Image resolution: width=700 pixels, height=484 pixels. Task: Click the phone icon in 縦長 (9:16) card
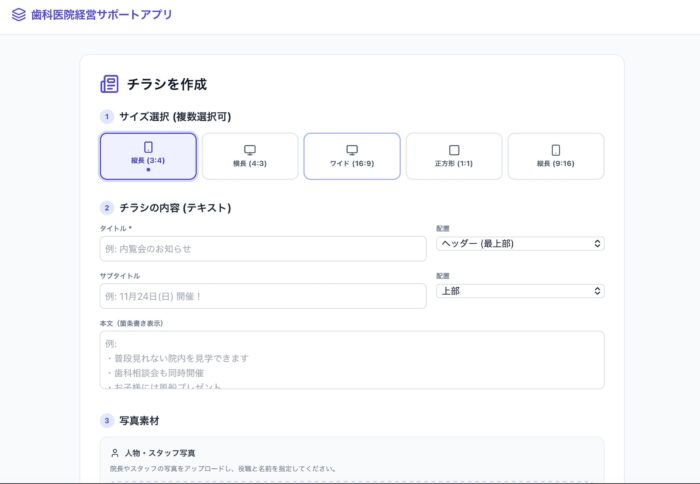point(556,149)
